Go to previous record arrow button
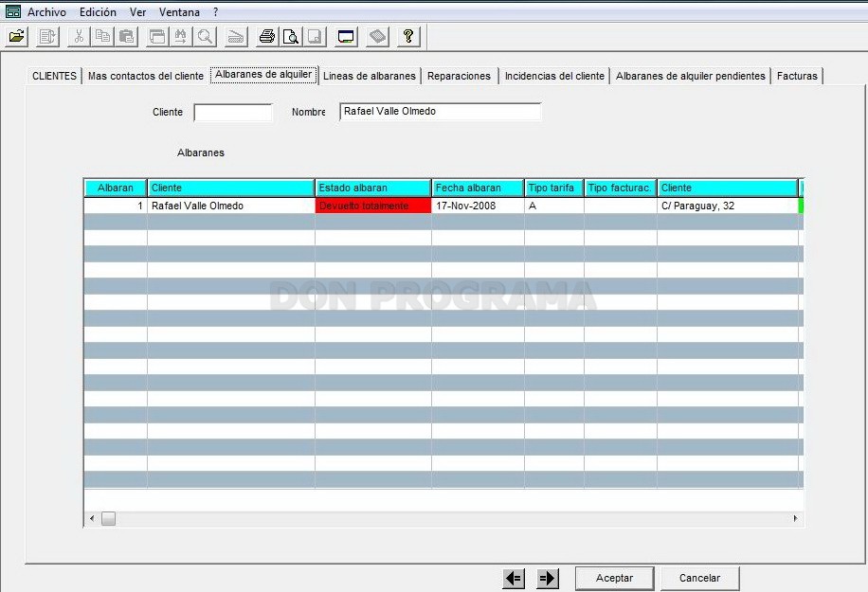868x592 pixels. pyautogui.click(x=514, y=579)
